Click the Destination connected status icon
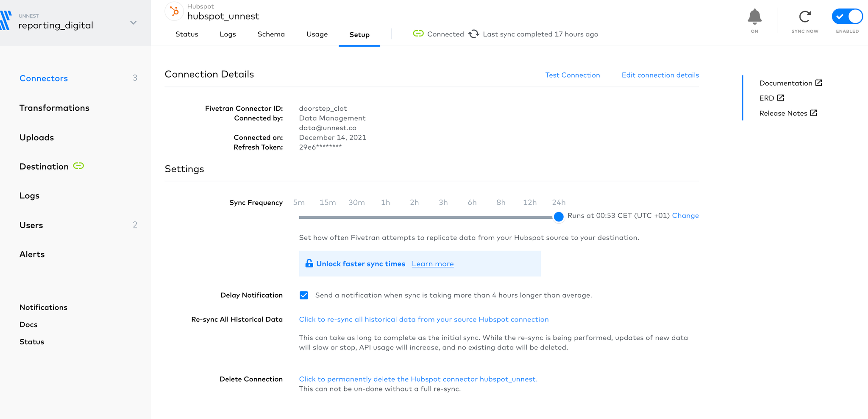This screenshot has height=419, width=868. pos(78,166)
